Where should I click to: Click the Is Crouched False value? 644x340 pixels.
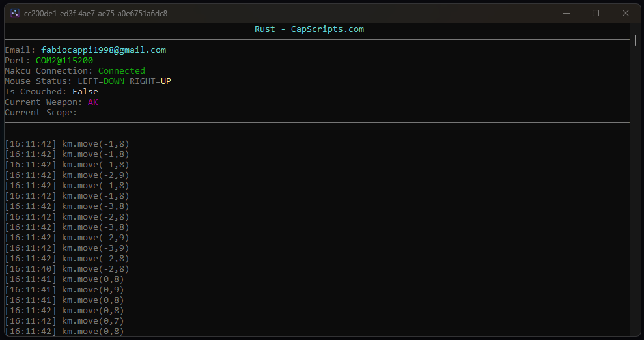85,92
